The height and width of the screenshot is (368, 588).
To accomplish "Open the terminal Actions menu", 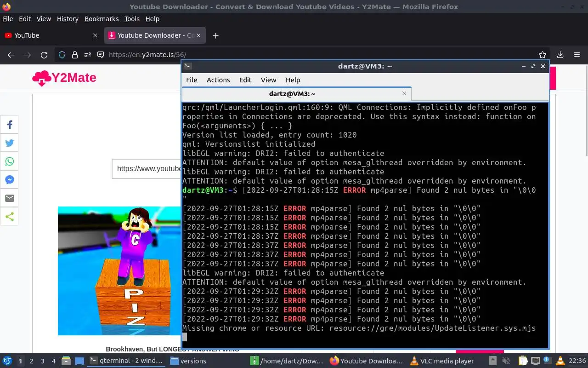I will click(x=218, y=80).
